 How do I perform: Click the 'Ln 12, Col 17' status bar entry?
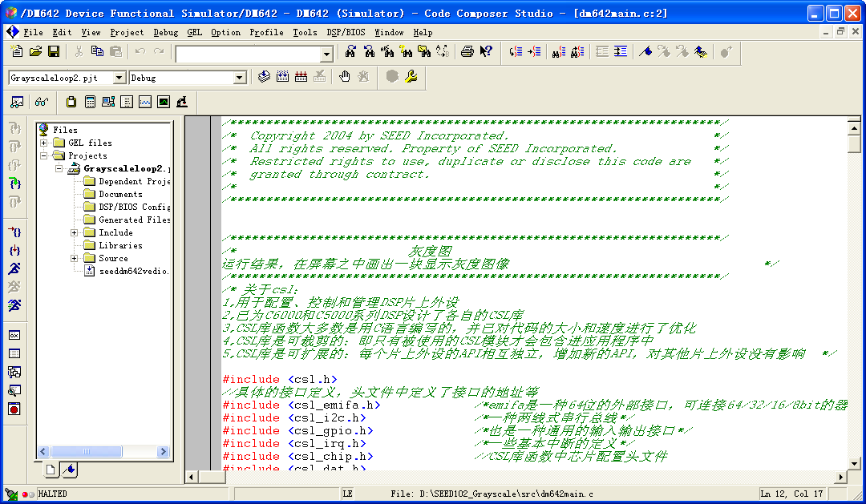[791, 494]
